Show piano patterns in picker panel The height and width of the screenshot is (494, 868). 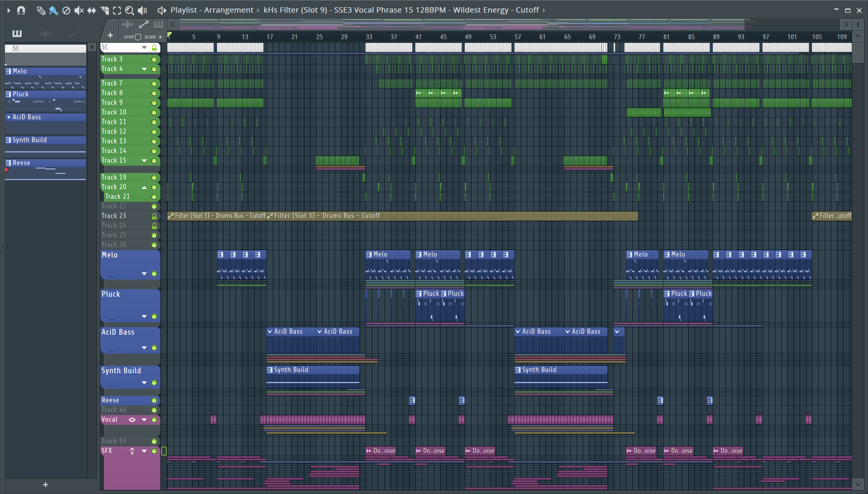(x=17, y=33)
